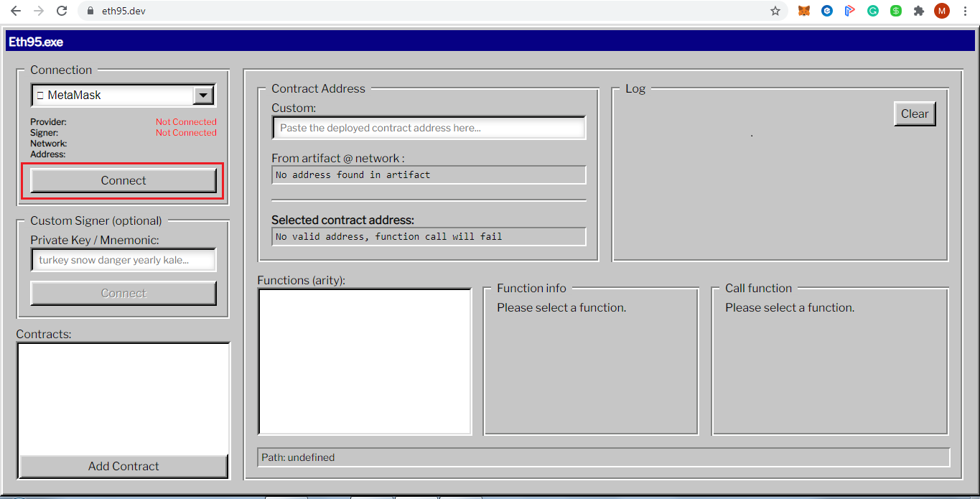View site info via the lock icon
Screen dimensions: 980x499
point(90,11)
